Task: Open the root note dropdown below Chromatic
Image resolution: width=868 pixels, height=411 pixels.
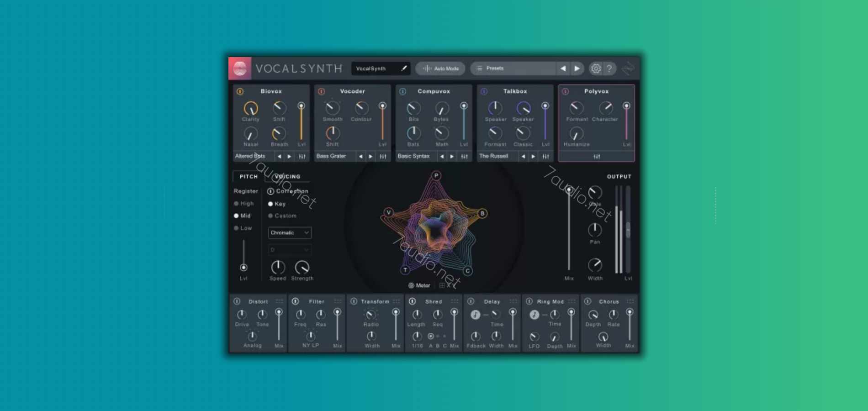Action: (290, 250)
